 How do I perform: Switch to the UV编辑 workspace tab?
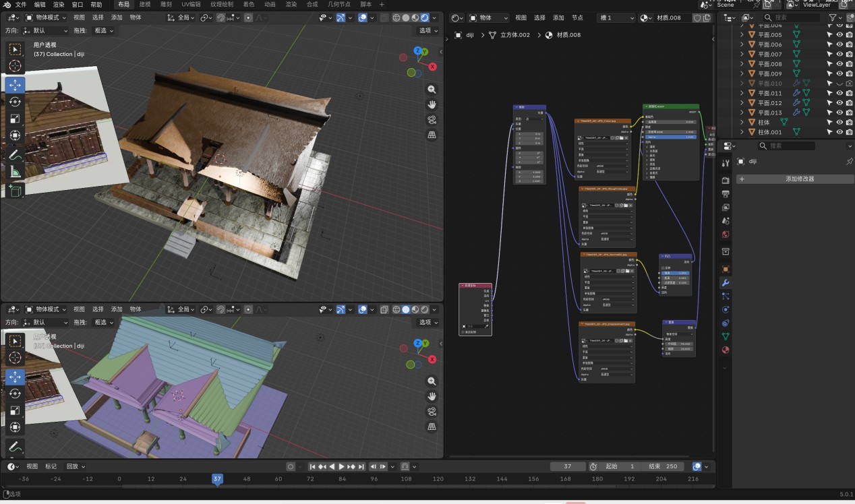[x=191, y=4]
